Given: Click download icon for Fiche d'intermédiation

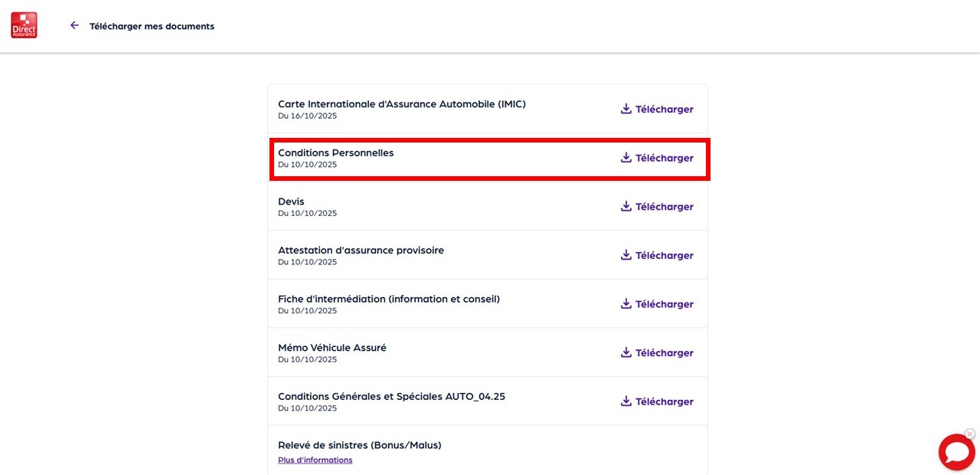Looking at the screenshot, I should tap(626, 303).
